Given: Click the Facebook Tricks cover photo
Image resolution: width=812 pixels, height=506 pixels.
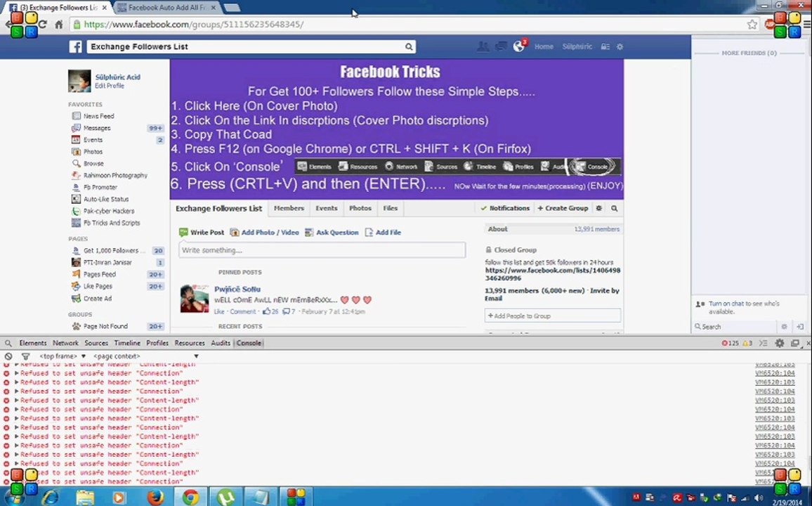Looking at the screenshot, I should pos(397,129).
